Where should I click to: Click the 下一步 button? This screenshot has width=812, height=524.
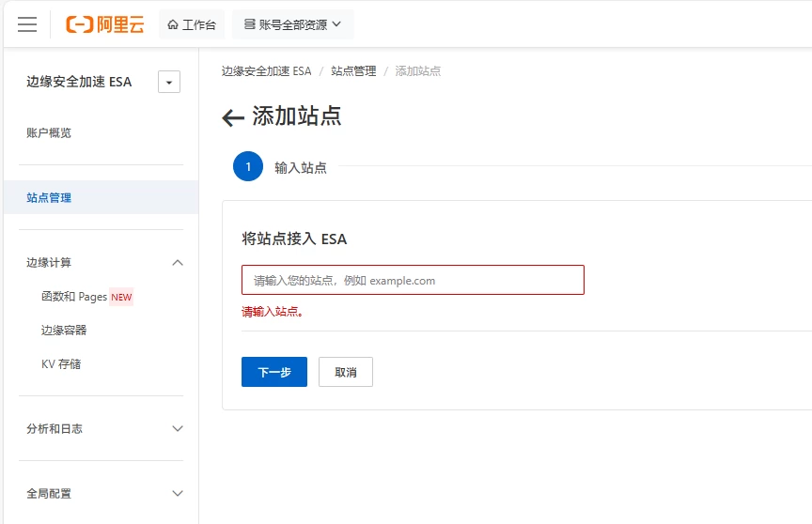[x=273, y=372]
